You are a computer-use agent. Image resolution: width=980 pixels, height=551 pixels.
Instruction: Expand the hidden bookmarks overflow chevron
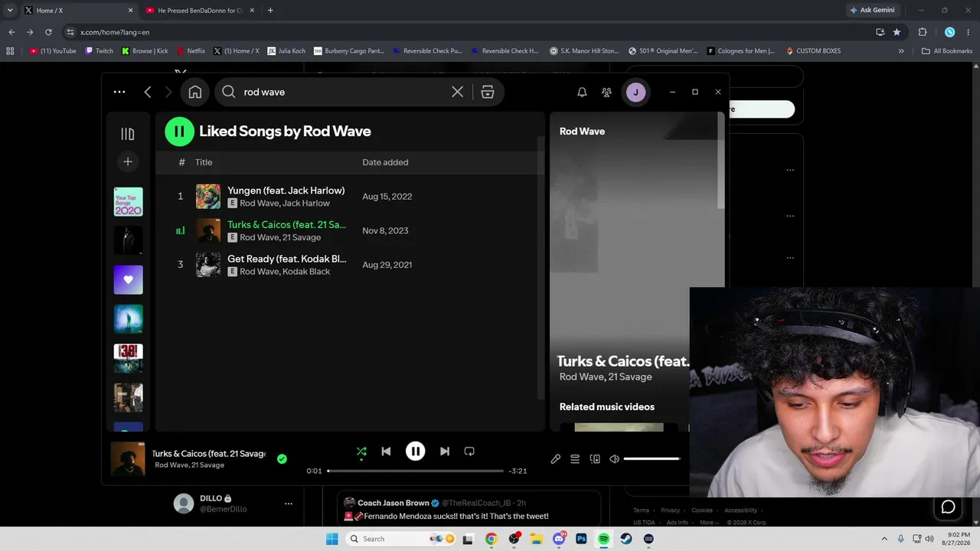pyautogui.click(x=901, y=51)
